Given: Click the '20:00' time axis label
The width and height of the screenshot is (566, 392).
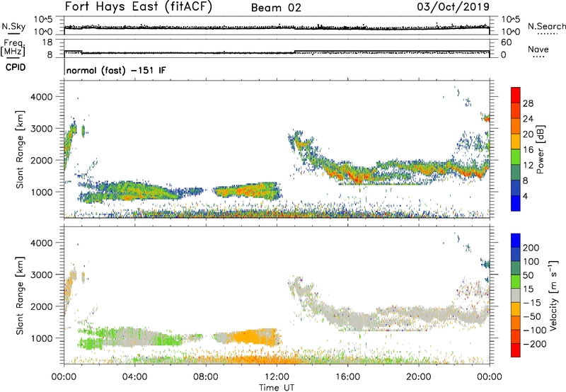Looking at the screenshot, I should (419, 377).
